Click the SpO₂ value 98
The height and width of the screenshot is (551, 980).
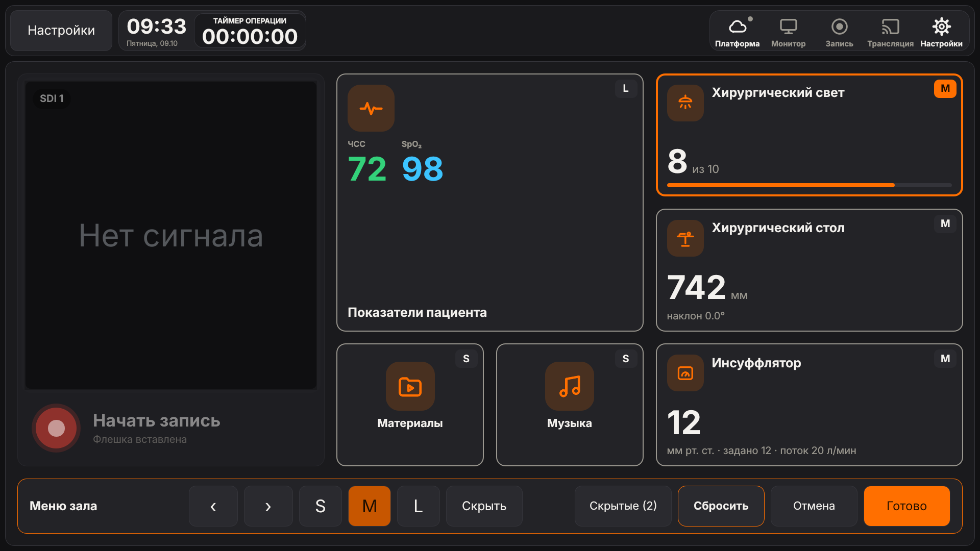click(423, 169)
